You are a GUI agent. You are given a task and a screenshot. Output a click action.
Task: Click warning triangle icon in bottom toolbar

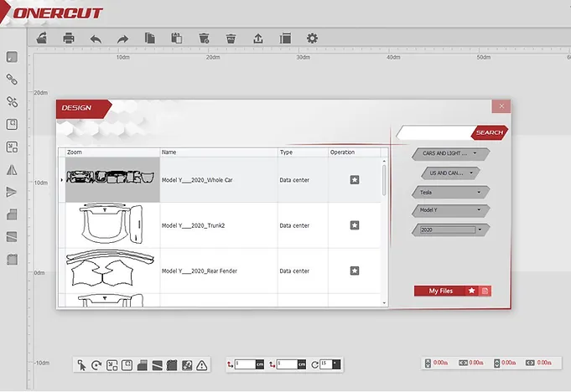click(202, 364)
